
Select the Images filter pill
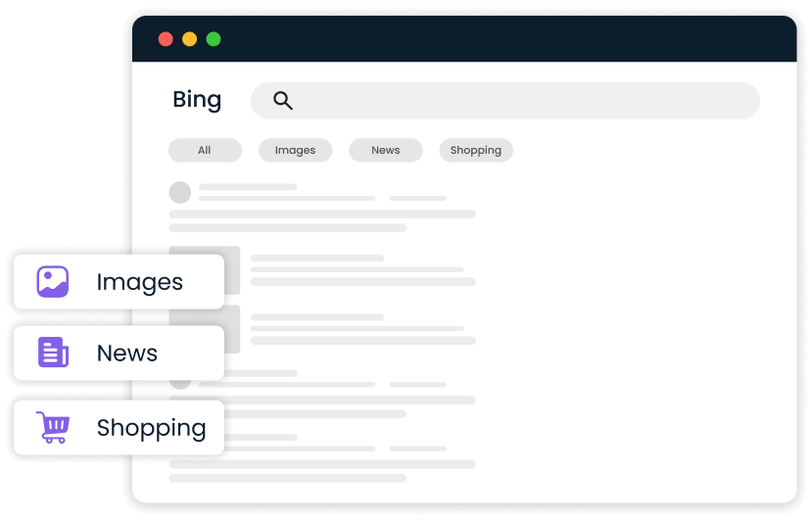tap(295, 150)
